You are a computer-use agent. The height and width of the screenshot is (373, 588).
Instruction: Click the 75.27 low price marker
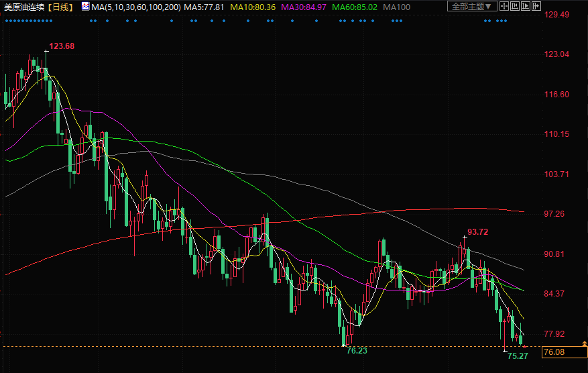pos(518,356)
